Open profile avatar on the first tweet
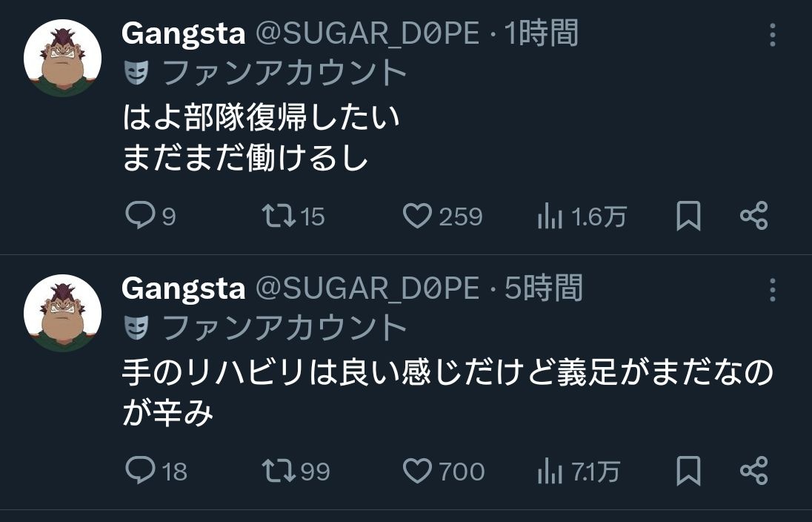This screenshot has width=812, height=522. pyautogui.click(x=62, y=59)
